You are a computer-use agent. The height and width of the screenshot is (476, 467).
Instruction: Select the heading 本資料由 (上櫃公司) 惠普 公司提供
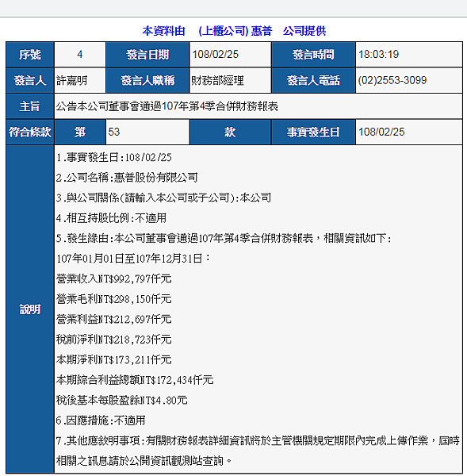click(234, 31)
